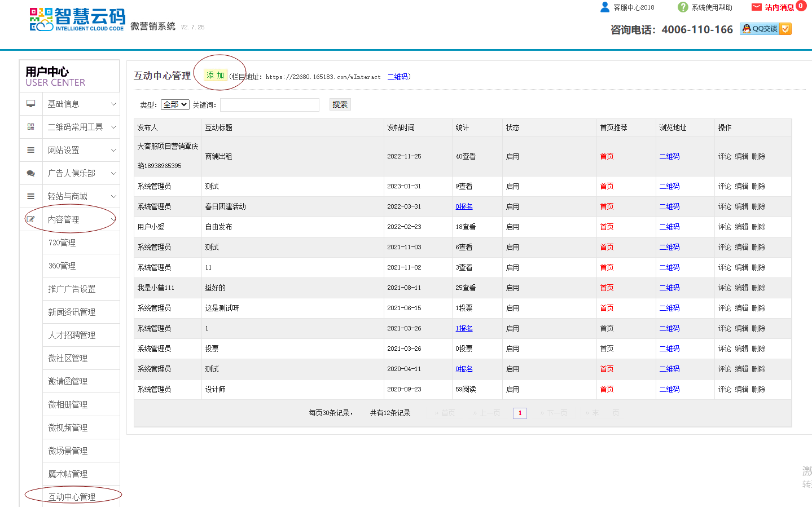Expand the 网站设置 sidebar section

(x=113, y=150)
